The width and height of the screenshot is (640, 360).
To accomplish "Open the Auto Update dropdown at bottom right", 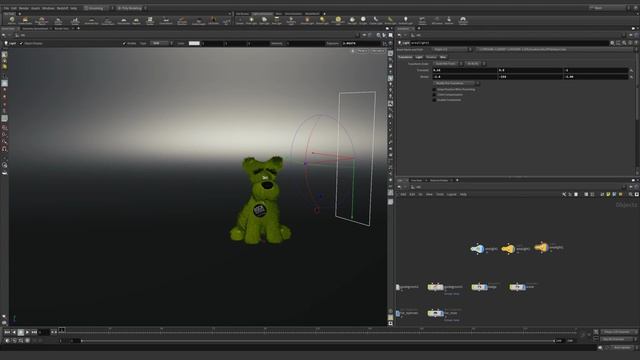I will pyautogui.click(x=622, y=347).
